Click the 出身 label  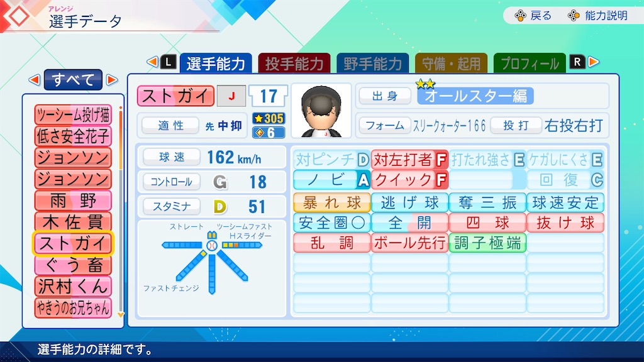click(385, 96)
